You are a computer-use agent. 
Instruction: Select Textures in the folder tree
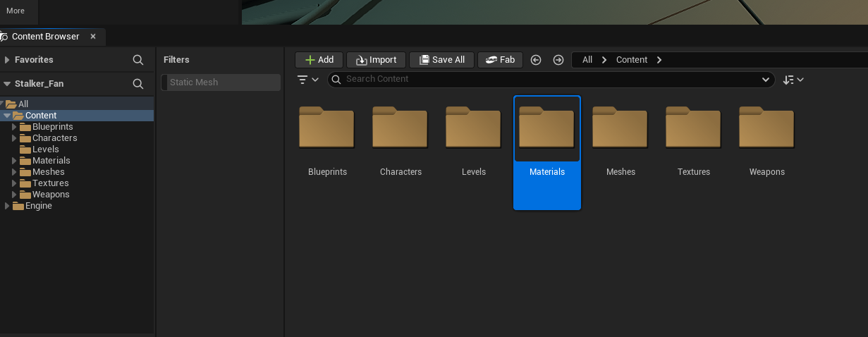51,183
